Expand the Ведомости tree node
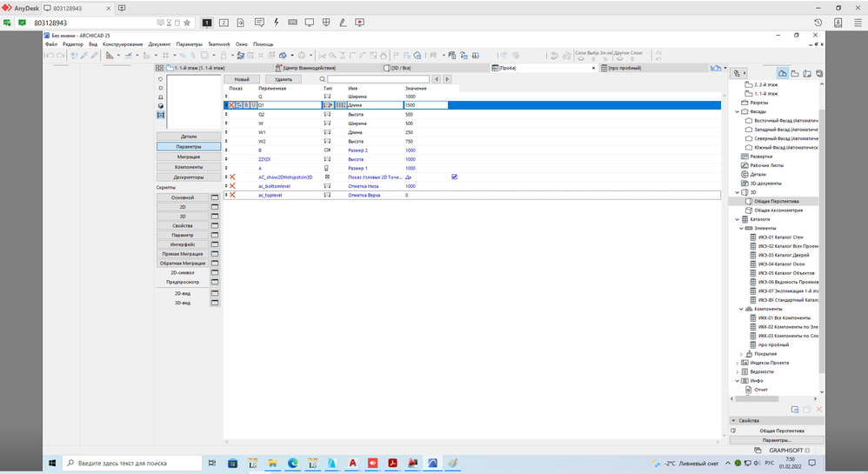This screenshot has width=868, height=474. tap(738, 371)
